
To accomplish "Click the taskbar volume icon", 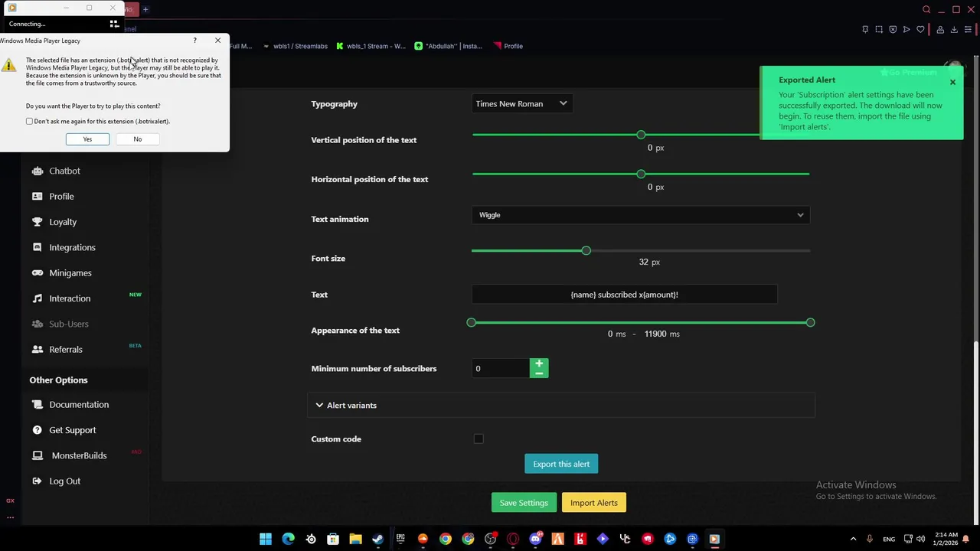I will tap(920, 539).
